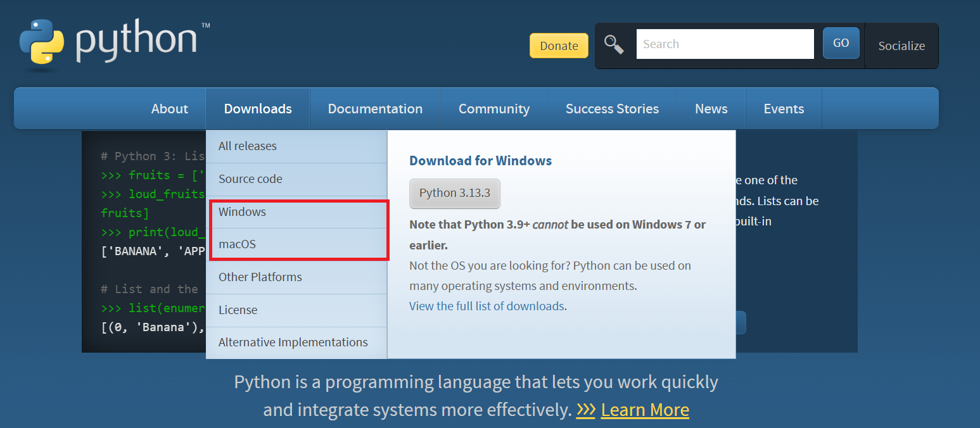The height and width of the screenshot is (428, 980).
Task: Click the yellow Donate button
Action: tap(559, 46)
